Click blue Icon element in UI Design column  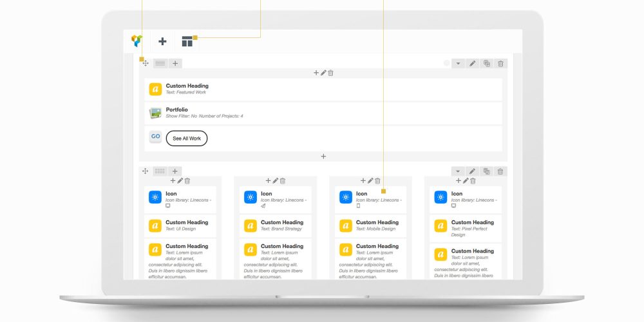pos(155,197)
